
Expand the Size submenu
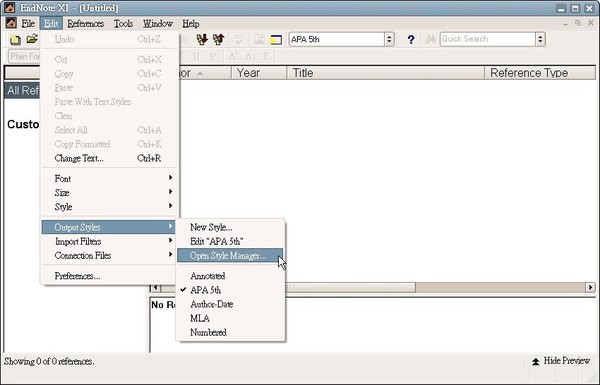click(x=109, y=192)
